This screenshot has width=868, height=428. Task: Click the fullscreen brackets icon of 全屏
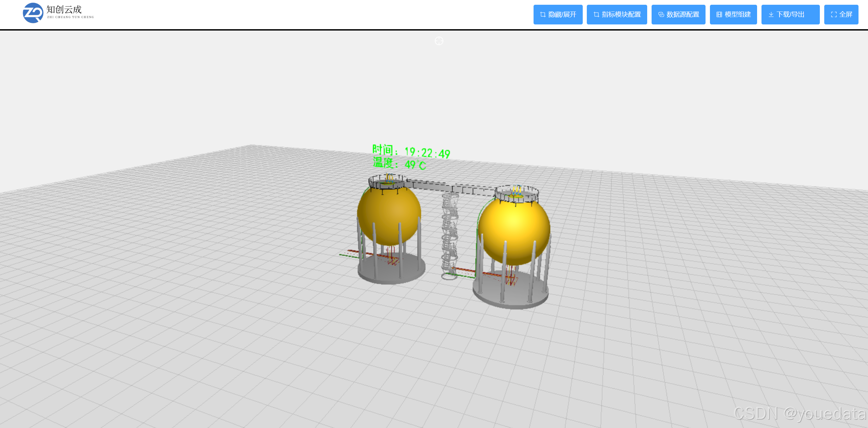coord(833,15)
